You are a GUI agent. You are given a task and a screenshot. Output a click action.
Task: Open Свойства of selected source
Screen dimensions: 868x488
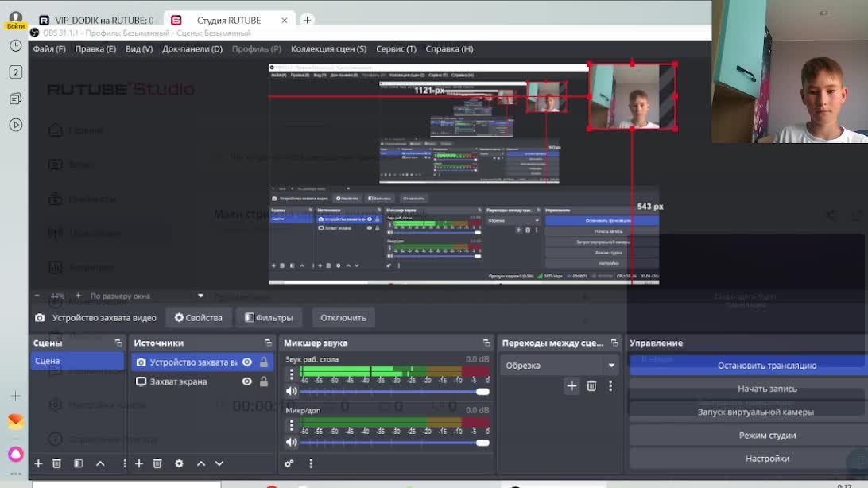[199, 318]
